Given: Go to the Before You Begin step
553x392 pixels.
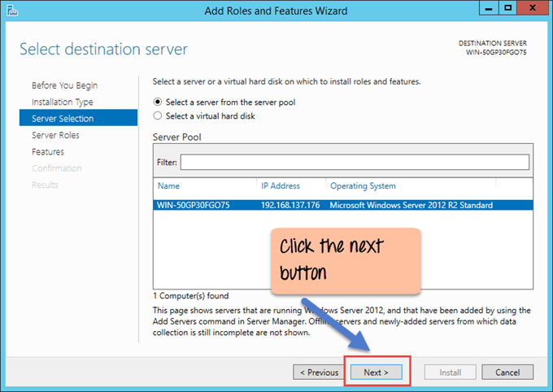Looking at the screenshot, I should (63, 85).
